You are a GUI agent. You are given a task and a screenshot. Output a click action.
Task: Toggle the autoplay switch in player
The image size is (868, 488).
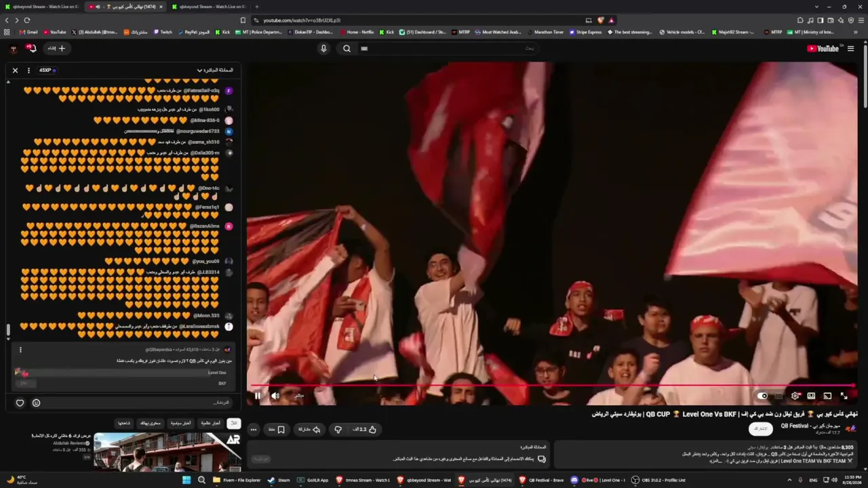pyautogui.click(x=763, y=396)
